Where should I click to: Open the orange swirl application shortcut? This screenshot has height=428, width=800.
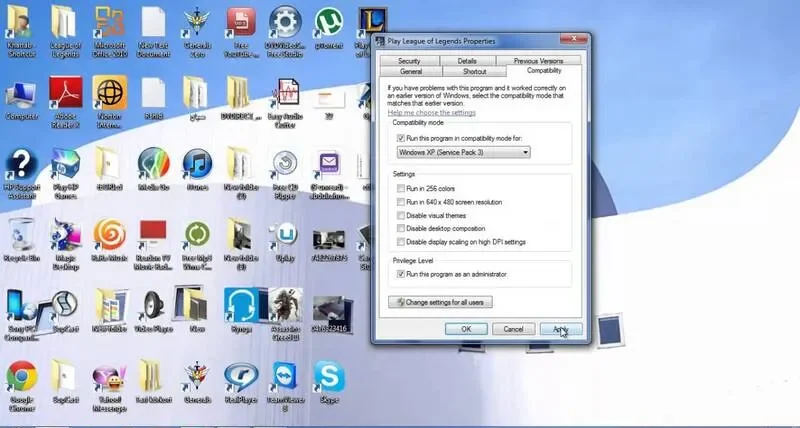(x=109, y=235)
